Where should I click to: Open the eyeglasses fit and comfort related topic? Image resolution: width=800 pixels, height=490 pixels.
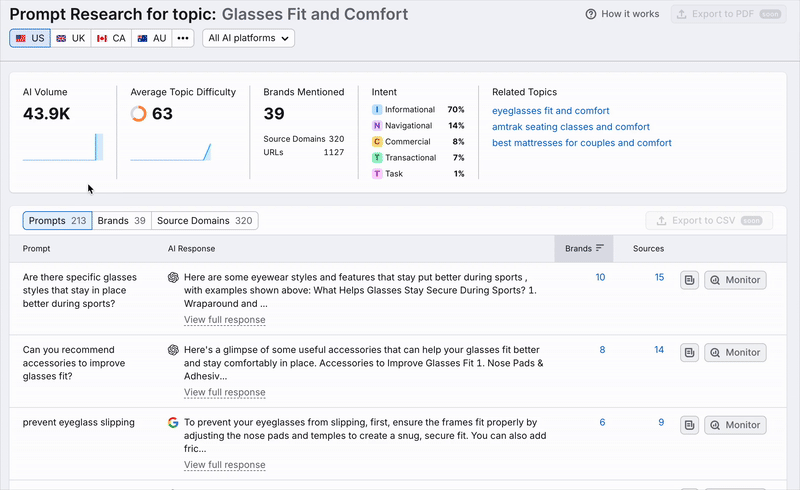point(550,111)
